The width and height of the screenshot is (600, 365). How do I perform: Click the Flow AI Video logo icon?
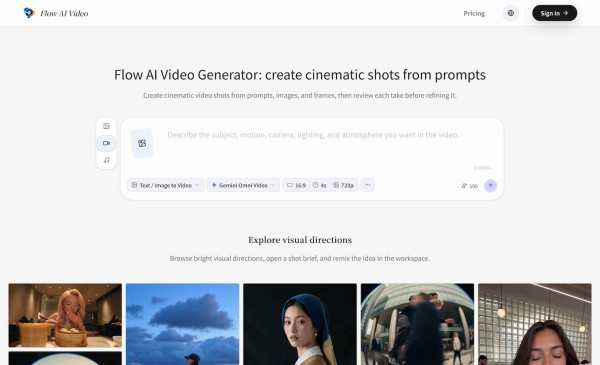29,13
